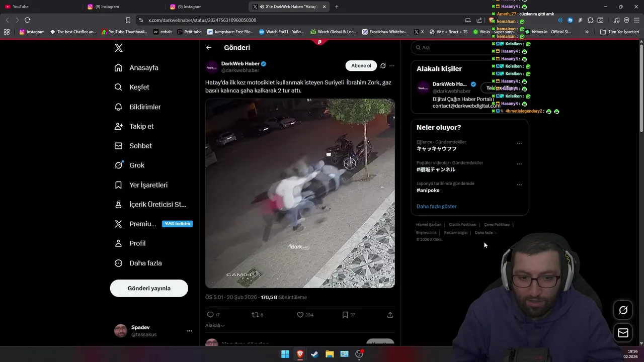
Task: Go to Anasayfa in the sidebar
Action: tap(136, 67)
